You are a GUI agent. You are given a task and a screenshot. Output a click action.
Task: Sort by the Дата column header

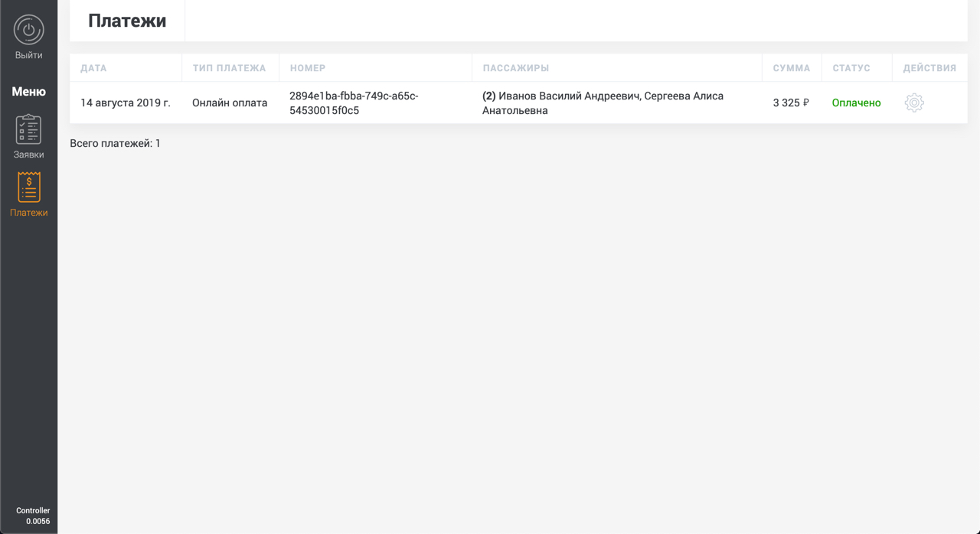point(93,68)
